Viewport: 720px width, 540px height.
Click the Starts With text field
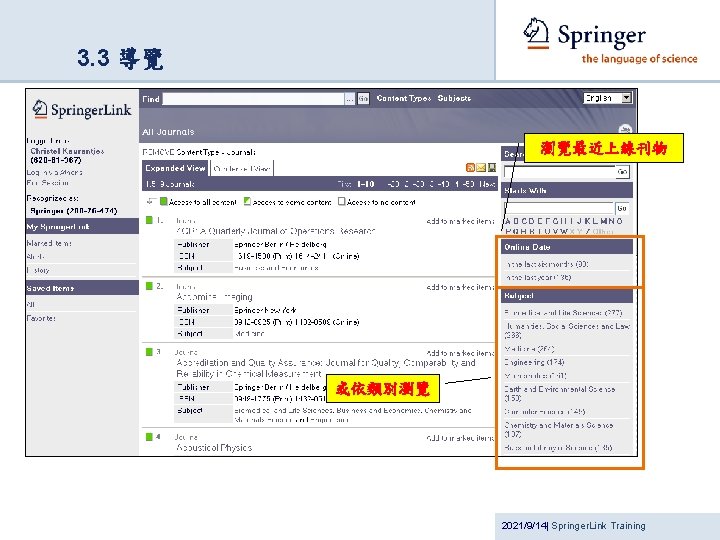(558, 208)
